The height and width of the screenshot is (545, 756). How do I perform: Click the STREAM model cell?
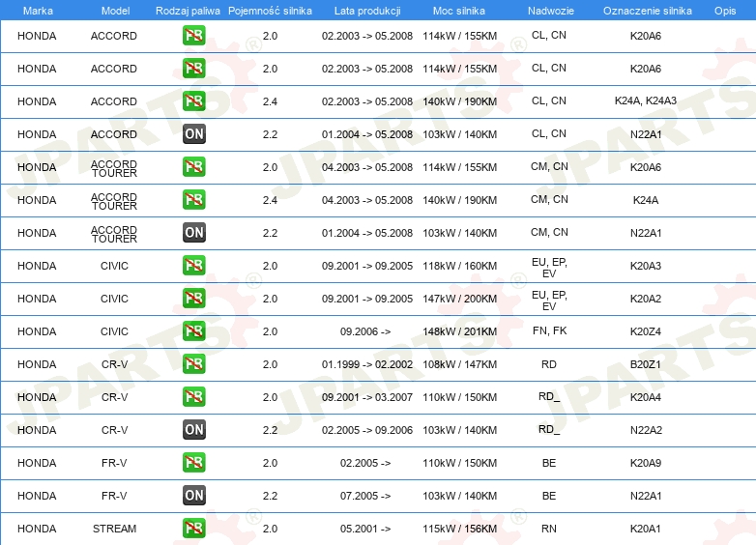[x=114, y=529]
